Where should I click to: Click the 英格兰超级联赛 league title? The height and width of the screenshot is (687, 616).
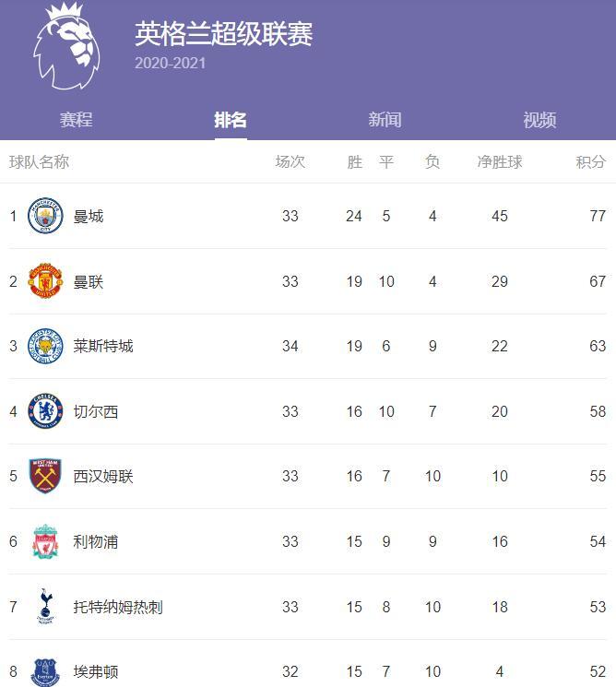point(224,34)
